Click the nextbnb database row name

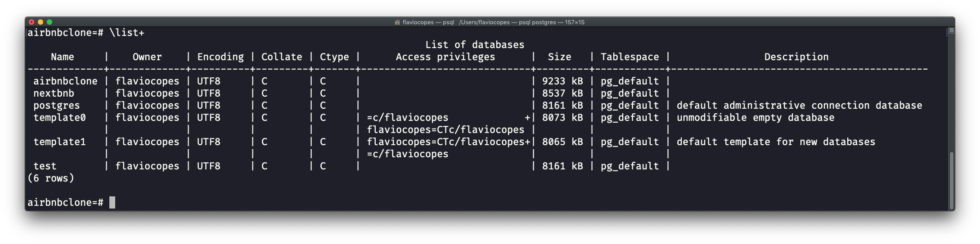(x=54, y=93)
